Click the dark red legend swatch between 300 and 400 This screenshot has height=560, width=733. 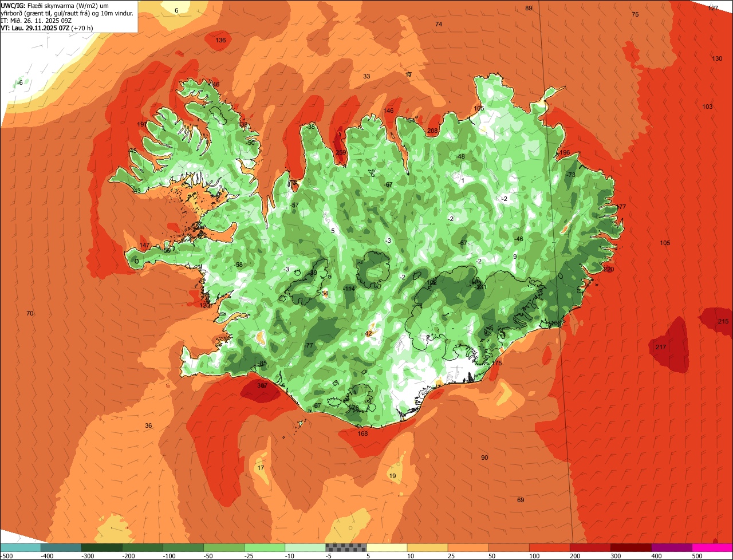[x=631, y=547]
